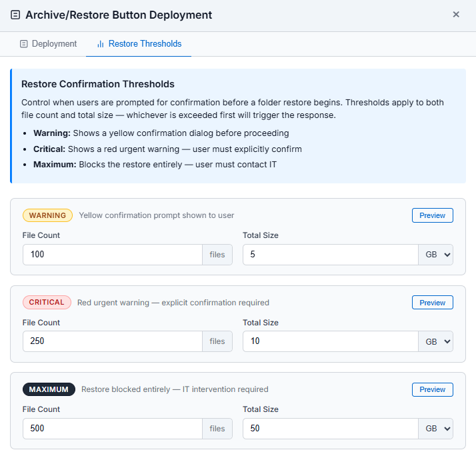Click the dialog title icon beside Archive/Restore
The image size is (476, 456).
click(15, 15)
